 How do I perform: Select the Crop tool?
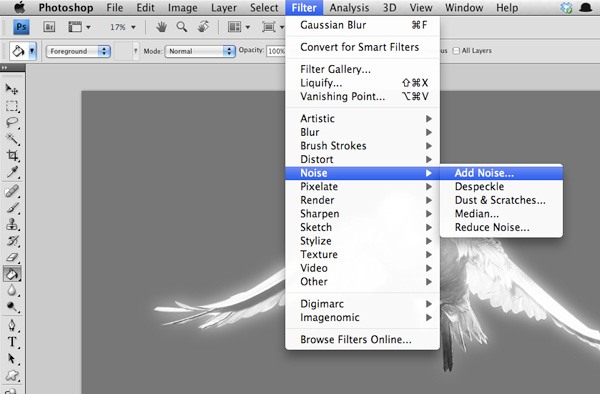click(x=12, y=155)
